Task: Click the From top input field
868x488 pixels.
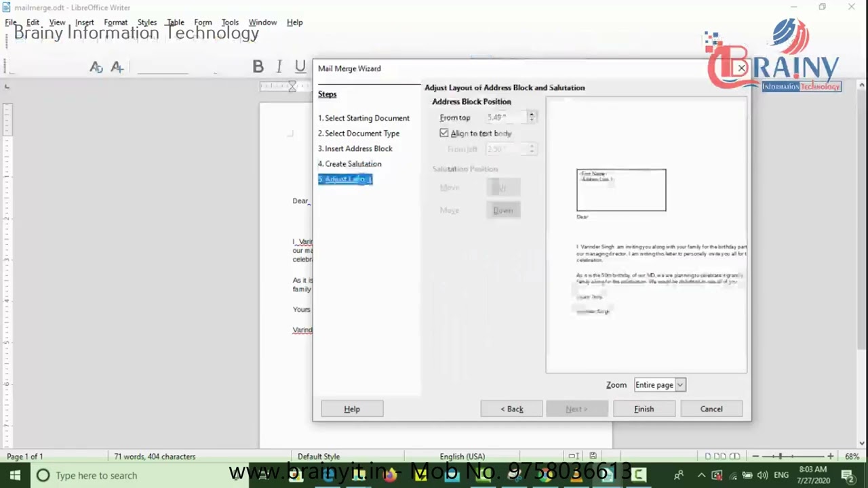Action: point(507,117)
